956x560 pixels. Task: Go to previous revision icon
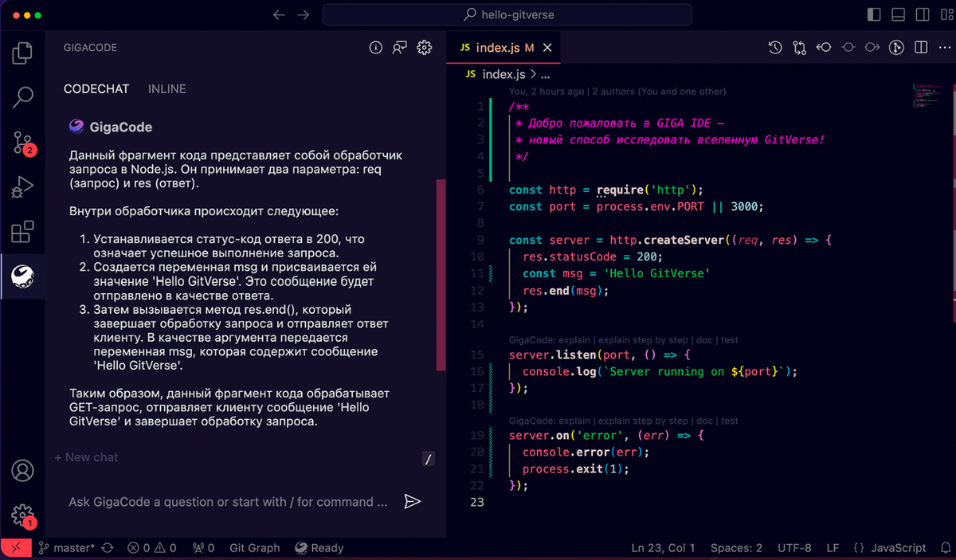pyautogui.click(x=824, y=48)
